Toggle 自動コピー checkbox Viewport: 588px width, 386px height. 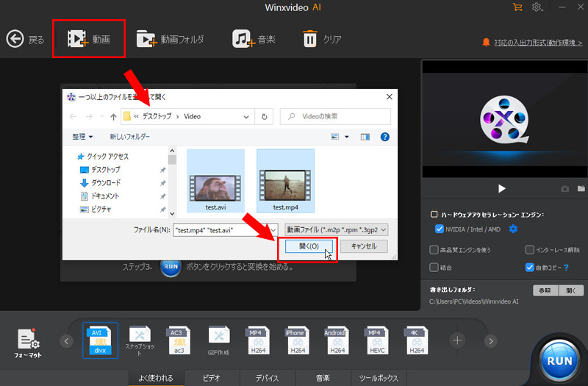tap(529, 268)
